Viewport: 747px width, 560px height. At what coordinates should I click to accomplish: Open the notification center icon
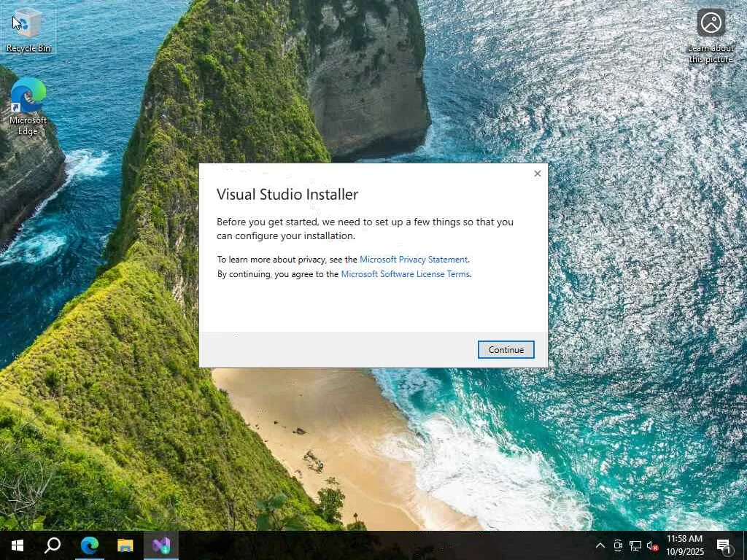[724, 545]
